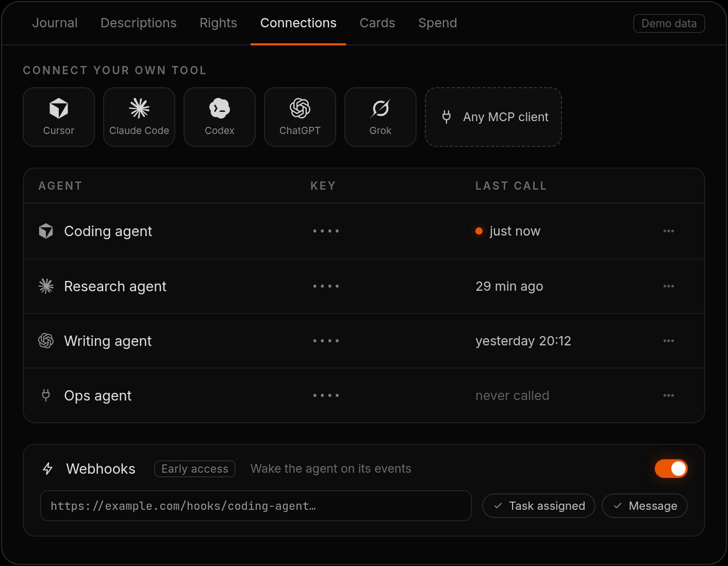Image resolution: width=728 pixels, height=566 pixels.
Task: Open the Coding agent more options menu
Action: click(669, 231)
